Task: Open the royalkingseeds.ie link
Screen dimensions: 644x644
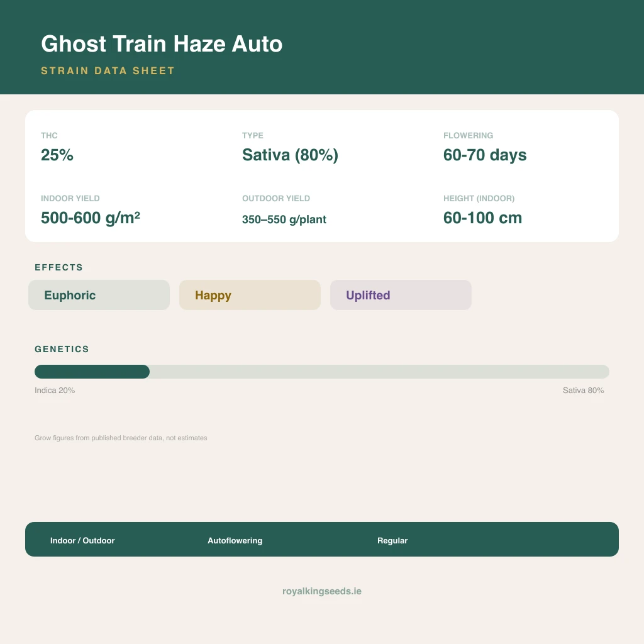Action: tap(322, 591)
